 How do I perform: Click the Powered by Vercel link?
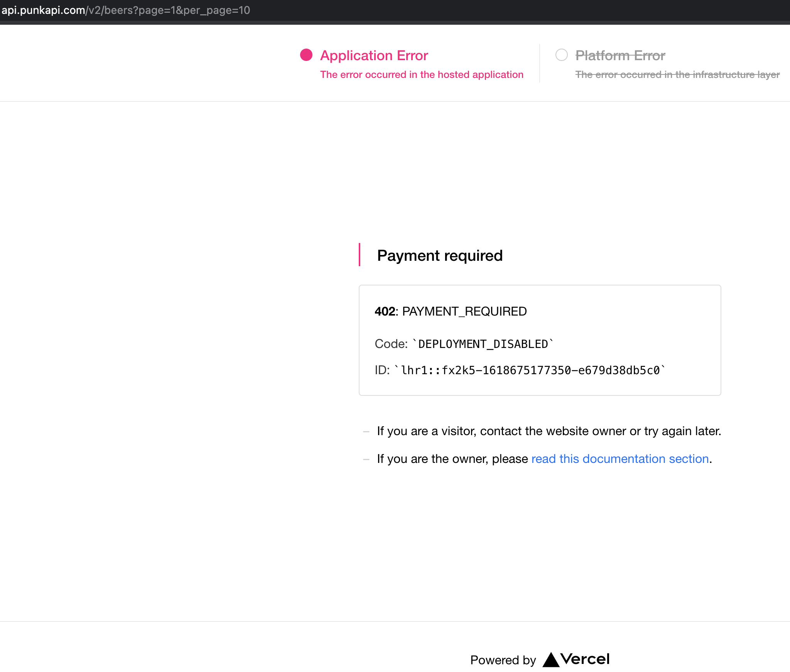point(539,660)
